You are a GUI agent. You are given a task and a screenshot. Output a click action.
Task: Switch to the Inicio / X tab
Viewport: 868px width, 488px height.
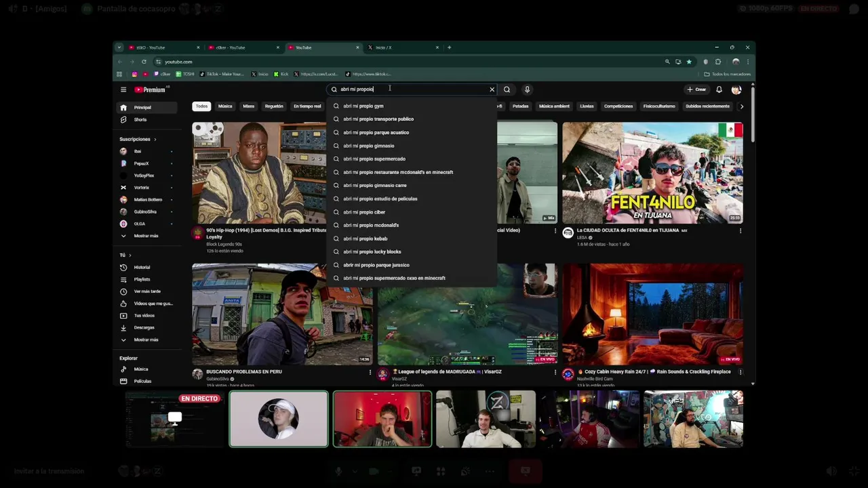(x=403, y=47)
